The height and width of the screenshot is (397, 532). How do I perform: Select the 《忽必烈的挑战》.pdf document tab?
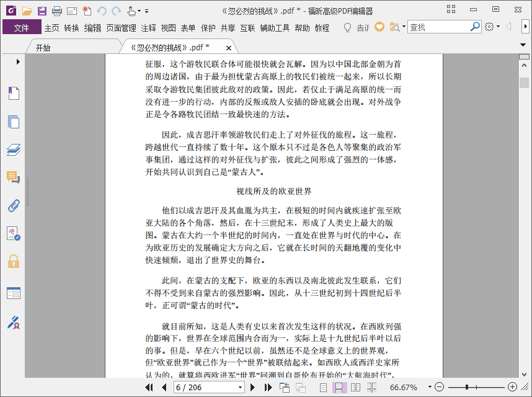tap(170, 48)
